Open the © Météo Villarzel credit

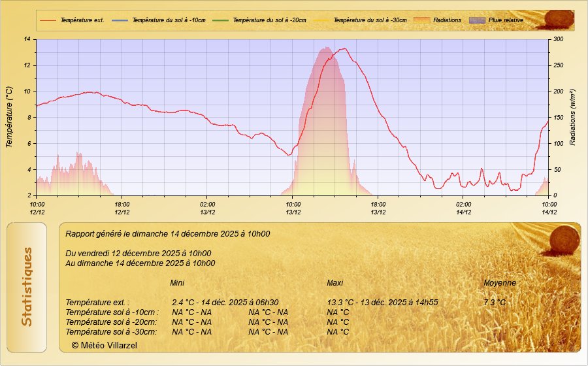pyautogui.click(x=105, y=344)
